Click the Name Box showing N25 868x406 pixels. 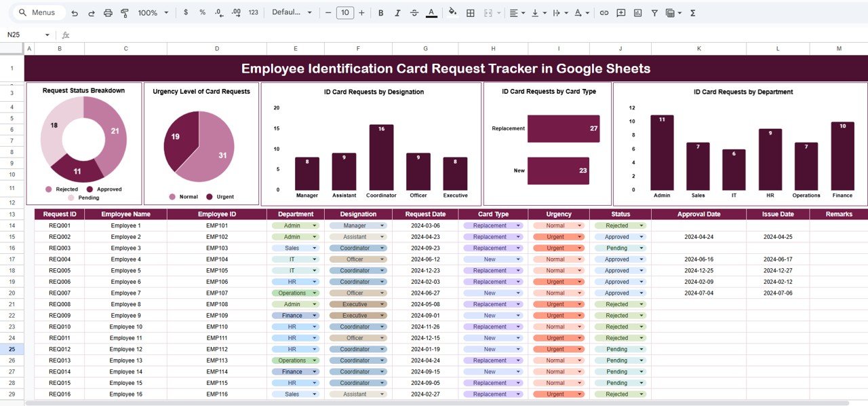tap(20, 33)
